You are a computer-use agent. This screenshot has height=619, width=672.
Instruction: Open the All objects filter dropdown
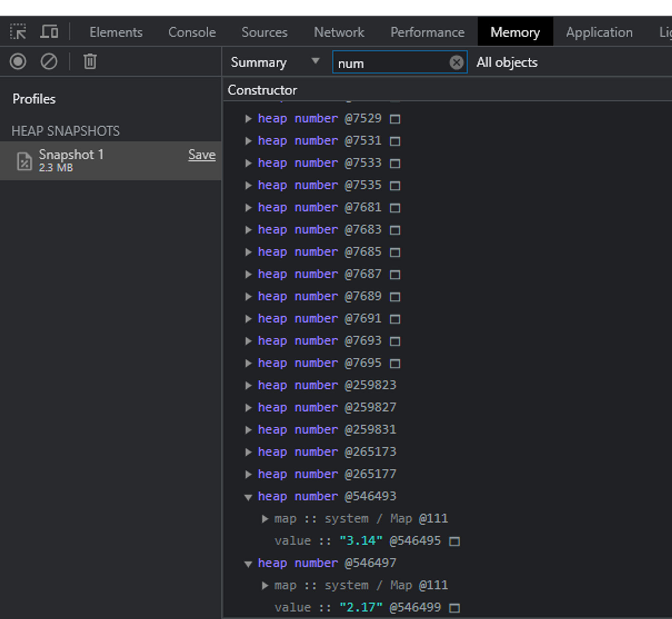coord(507,62)
